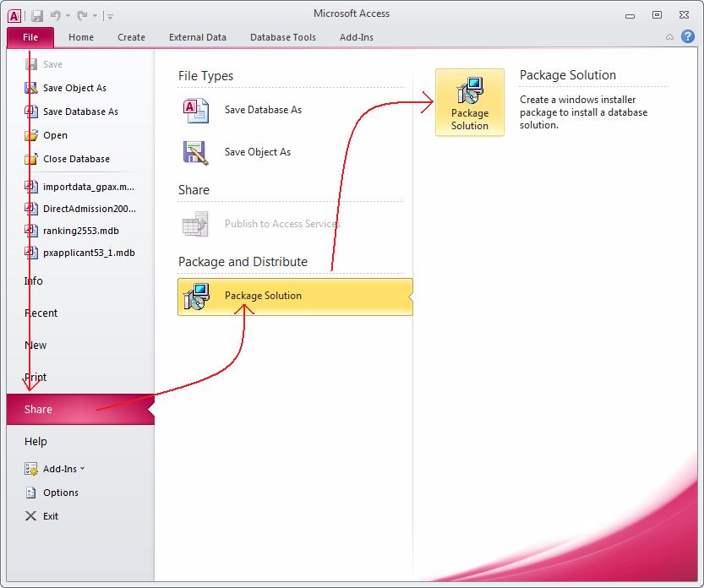704x588 pixels.
Task: Click the Save Database As file type icon
Action: [x=196, y=111]
